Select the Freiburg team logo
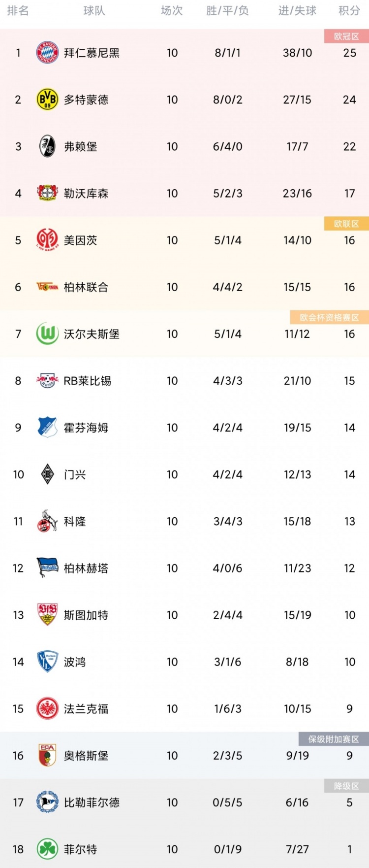The height and width of the screenshot is (868, 369). coord(47,146)
